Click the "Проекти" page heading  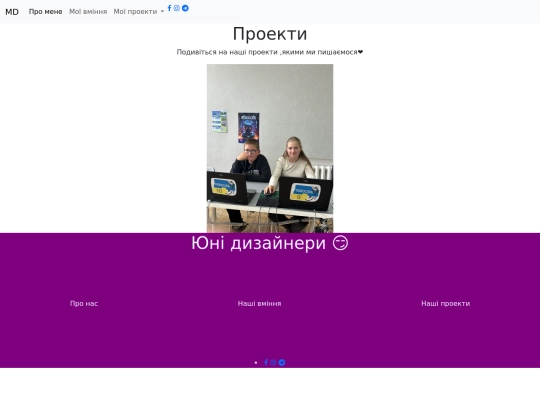tap(270, 34)
